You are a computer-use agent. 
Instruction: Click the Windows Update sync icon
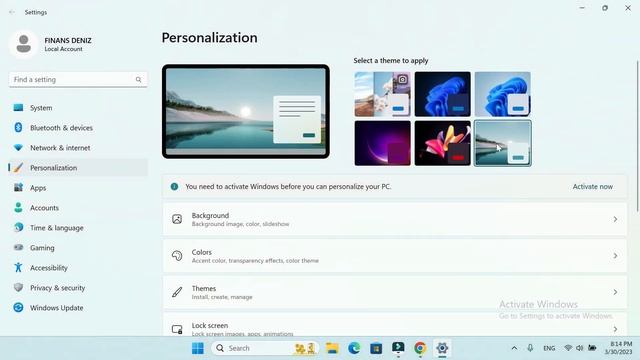18,307
